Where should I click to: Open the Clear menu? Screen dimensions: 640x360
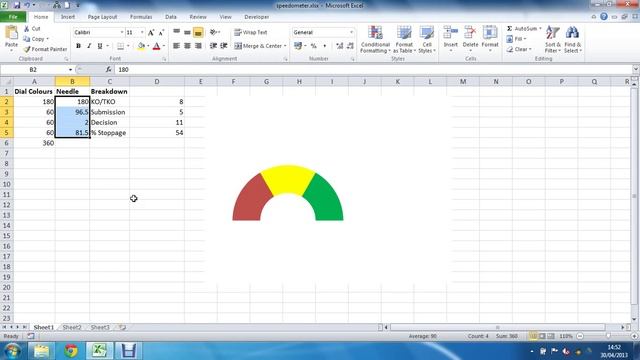[x=519, y=49]
